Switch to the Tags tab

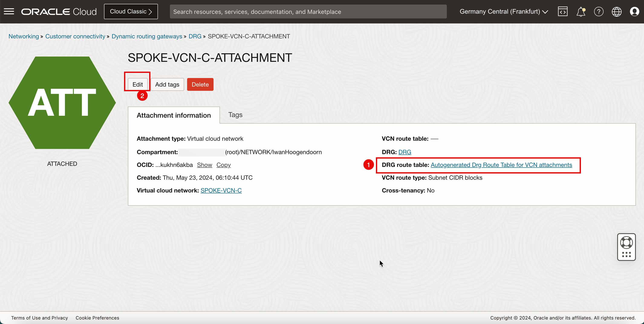235,115
